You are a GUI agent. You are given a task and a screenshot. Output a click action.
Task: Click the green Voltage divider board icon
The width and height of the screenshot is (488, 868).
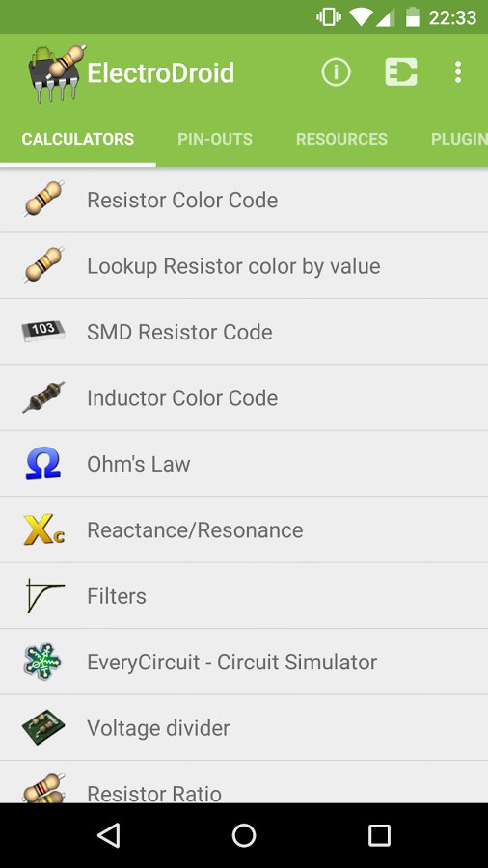click(43, 727)
